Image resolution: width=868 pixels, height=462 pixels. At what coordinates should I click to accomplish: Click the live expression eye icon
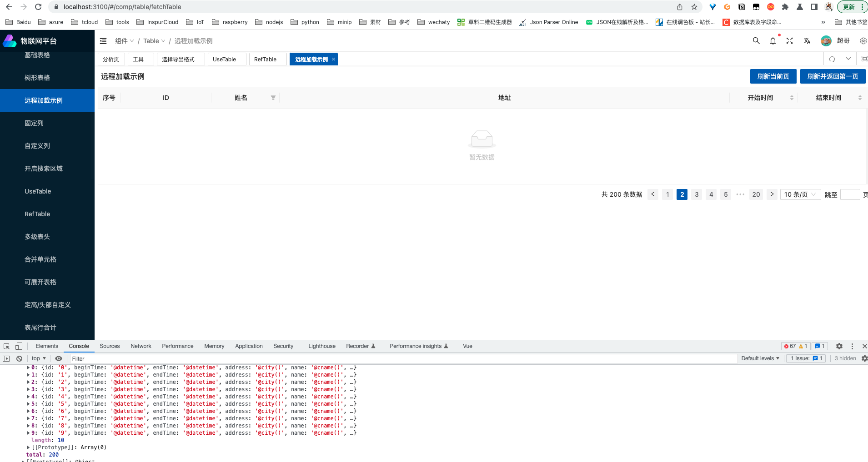point(59,358)
